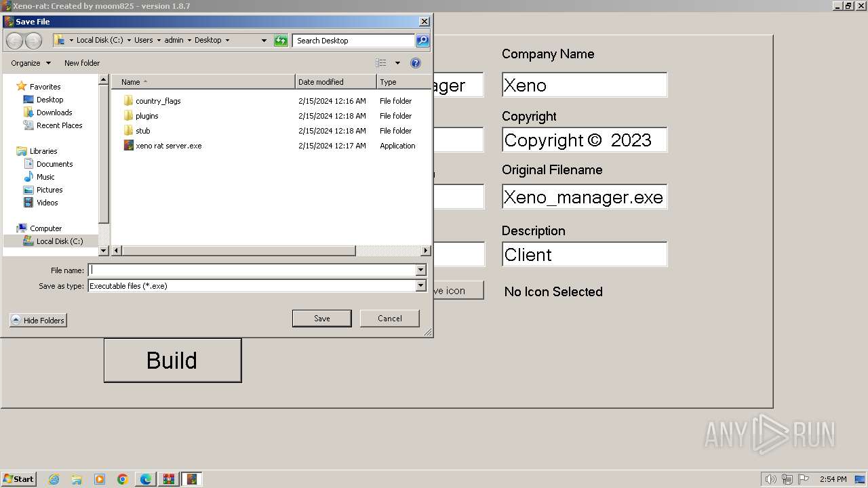Launch Google Chrome from taskbar
The height and width of the screenshot is (488, 868).
tap(123, 479)
